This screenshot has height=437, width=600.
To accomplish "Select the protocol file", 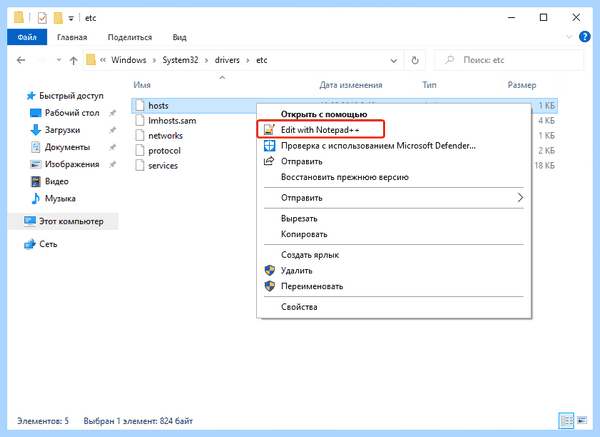I will click(164, 151).
